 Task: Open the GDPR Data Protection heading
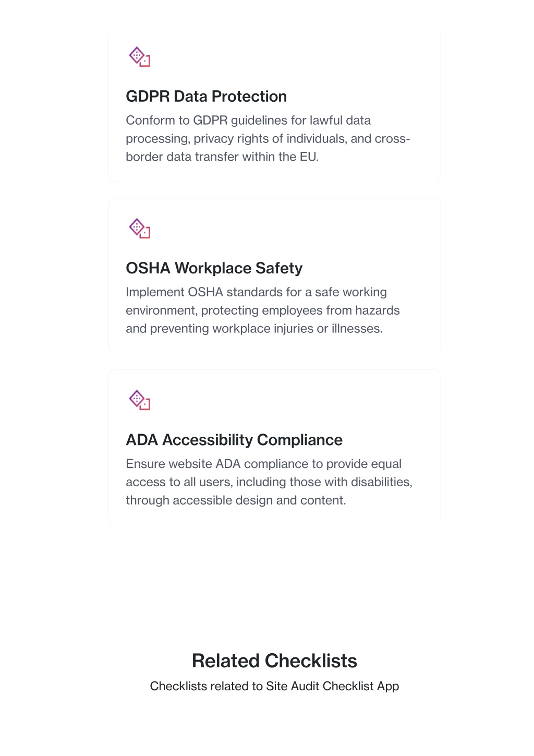point(207,97)
